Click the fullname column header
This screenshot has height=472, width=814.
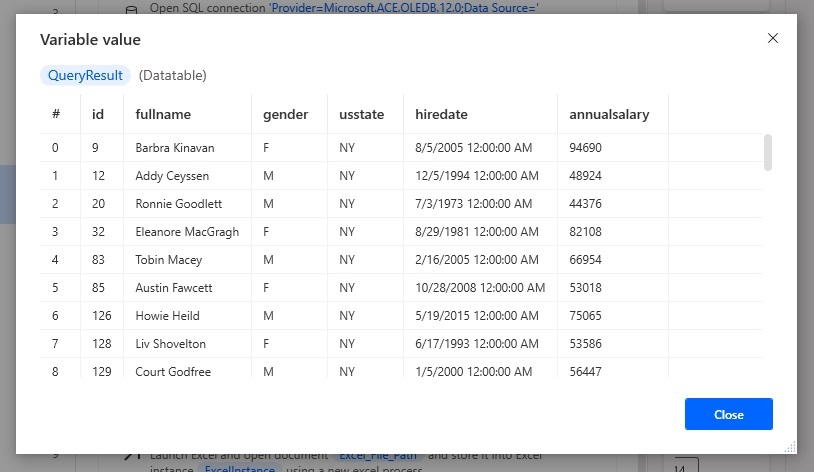163,114
